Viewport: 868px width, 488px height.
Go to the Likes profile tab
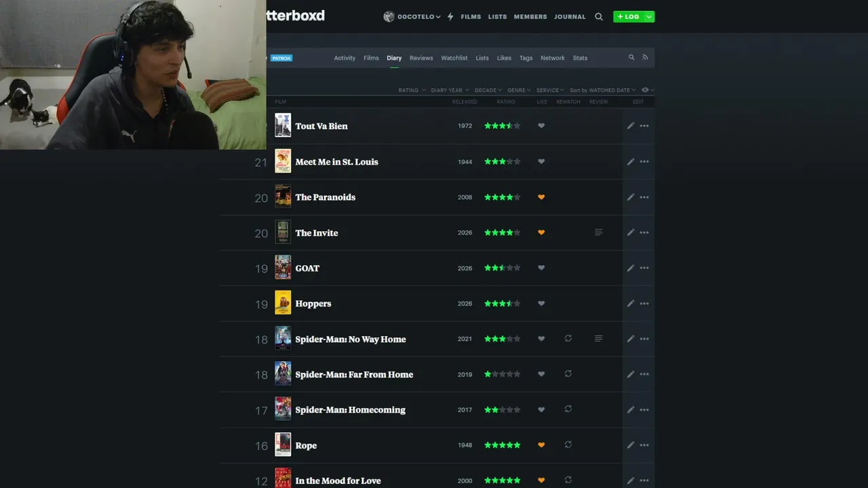tap(504, 58)
